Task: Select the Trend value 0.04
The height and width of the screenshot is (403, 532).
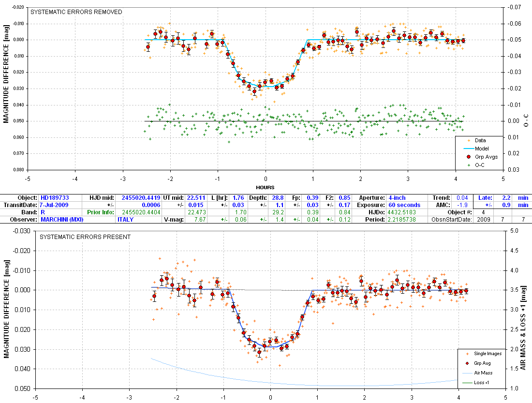Action: coord(462,197)
